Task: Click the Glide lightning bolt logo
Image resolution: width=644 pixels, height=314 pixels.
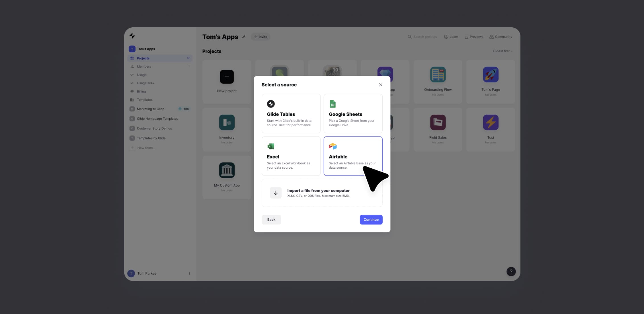Action: 132,36
